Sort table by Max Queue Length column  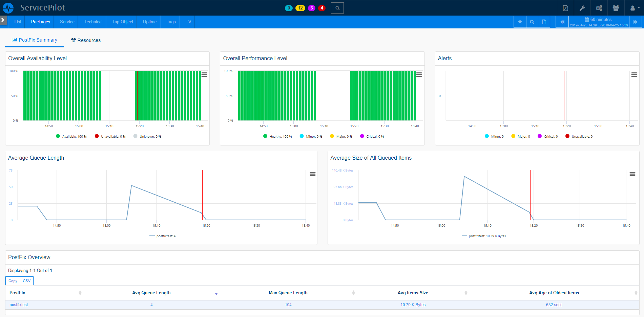288,293
